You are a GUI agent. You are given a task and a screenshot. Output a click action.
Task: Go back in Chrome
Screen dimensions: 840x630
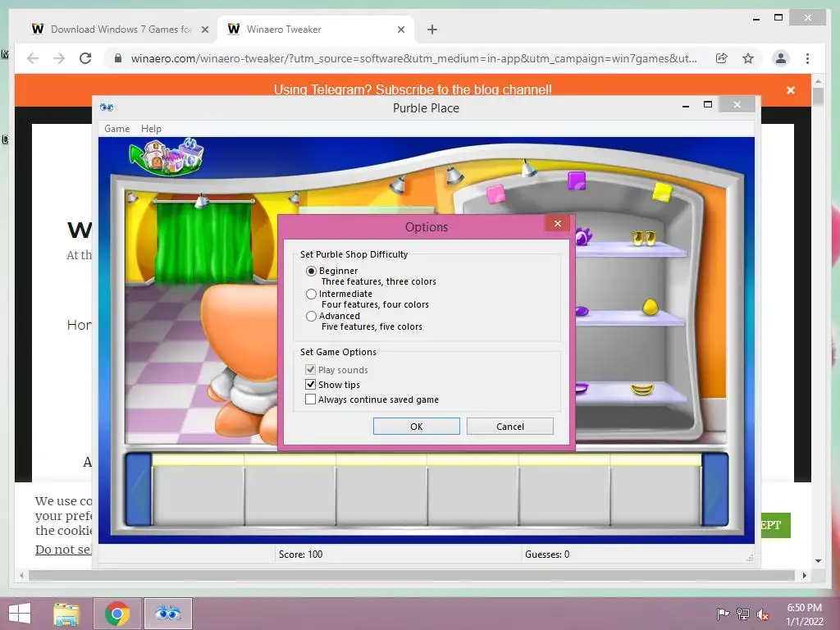pyautogui.click(x=33, y=58)
